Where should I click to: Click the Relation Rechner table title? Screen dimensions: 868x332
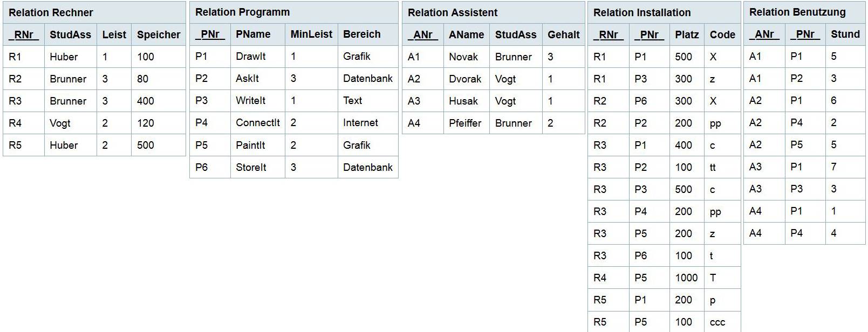coord(51,12)
